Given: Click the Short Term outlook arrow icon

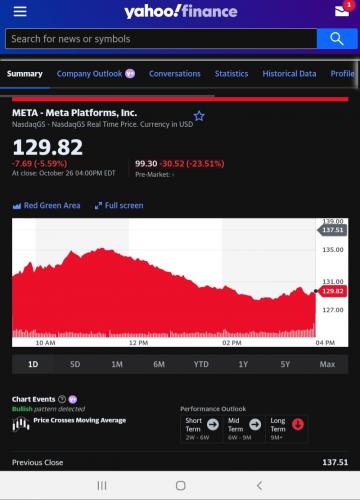Looking at the screenshot, I should [213, 424].
